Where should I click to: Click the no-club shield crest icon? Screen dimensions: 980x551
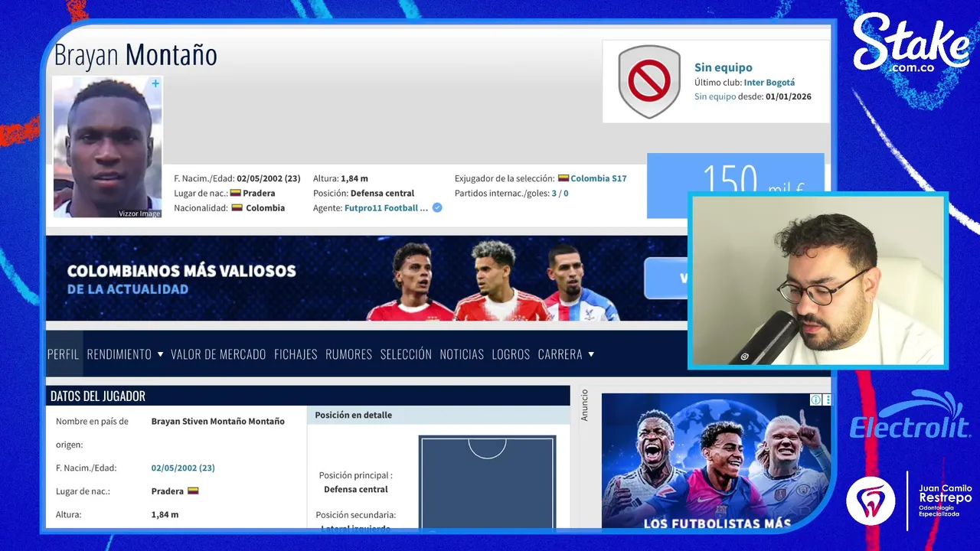pos(649,81)
